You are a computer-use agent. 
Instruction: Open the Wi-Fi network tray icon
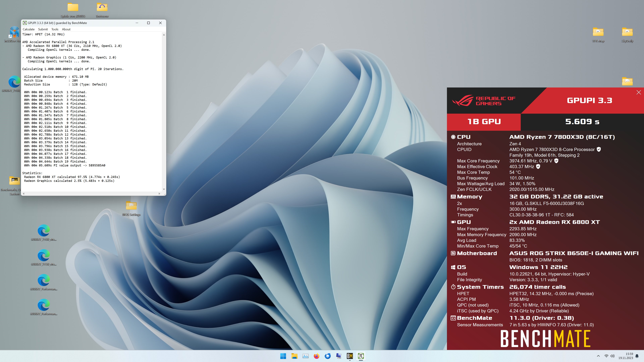pos(606,356)
